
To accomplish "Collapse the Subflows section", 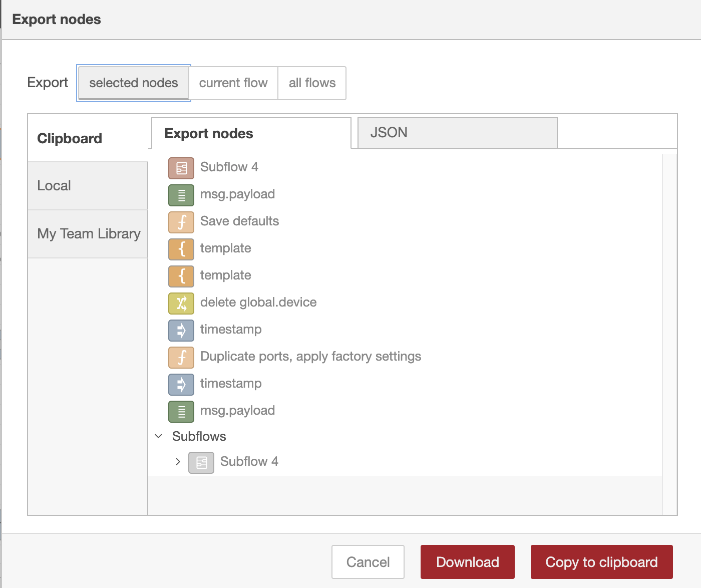I will tap(159, 436).
